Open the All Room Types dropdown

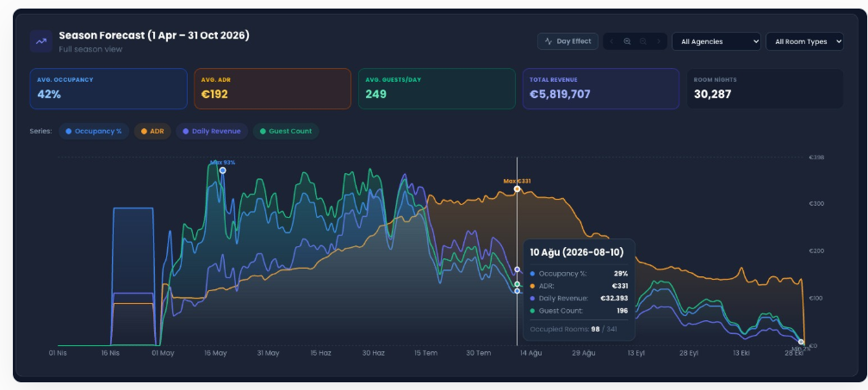(x=804, y=41)
